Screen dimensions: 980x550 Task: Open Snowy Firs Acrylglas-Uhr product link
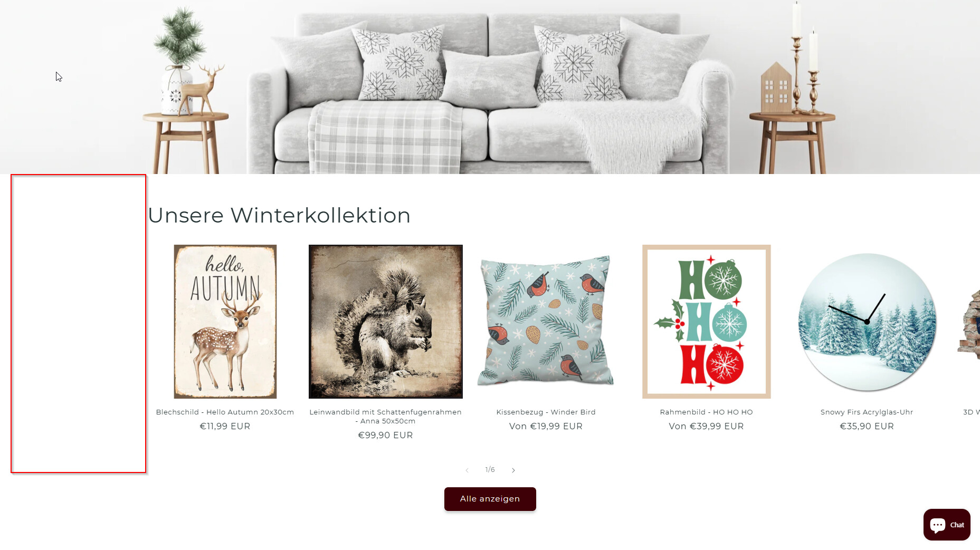867,412
